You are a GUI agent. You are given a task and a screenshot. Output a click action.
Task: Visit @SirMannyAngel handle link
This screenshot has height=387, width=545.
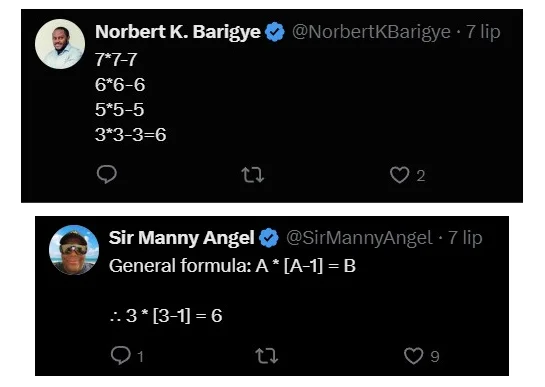coord(359,238)
